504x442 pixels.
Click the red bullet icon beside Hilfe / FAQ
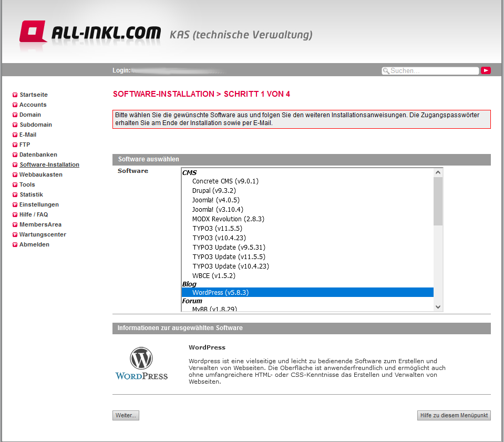coord(15,214)
